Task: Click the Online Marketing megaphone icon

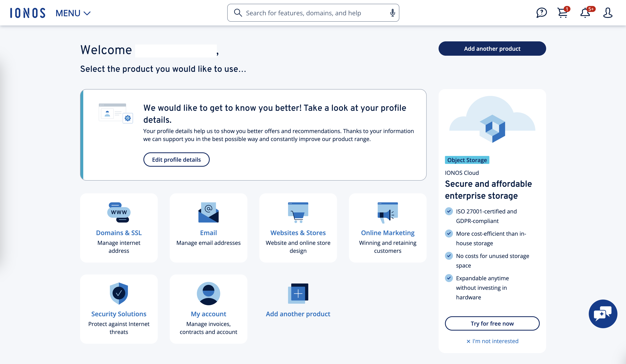Action: pyautogui.click(x=388, y=213)
